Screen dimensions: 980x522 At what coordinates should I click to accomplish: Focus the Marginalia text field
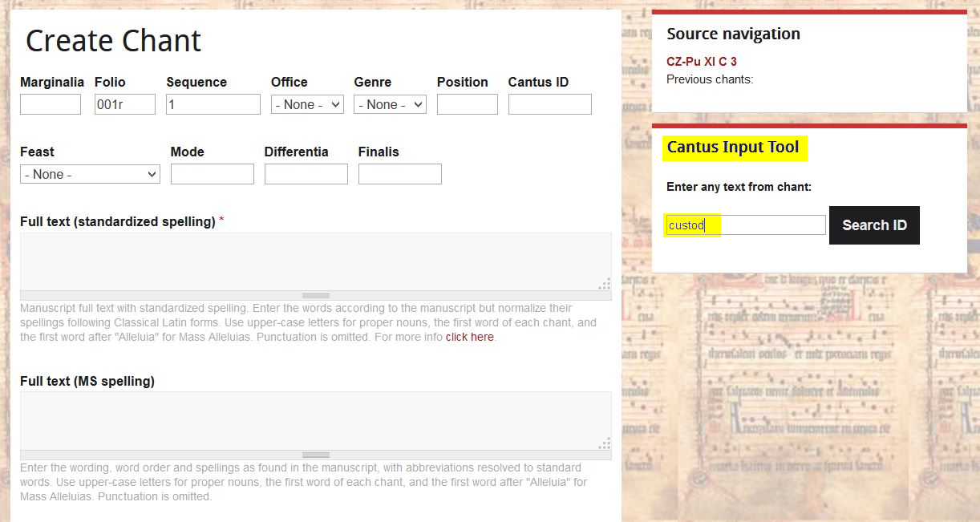click(x=51, y=104)
